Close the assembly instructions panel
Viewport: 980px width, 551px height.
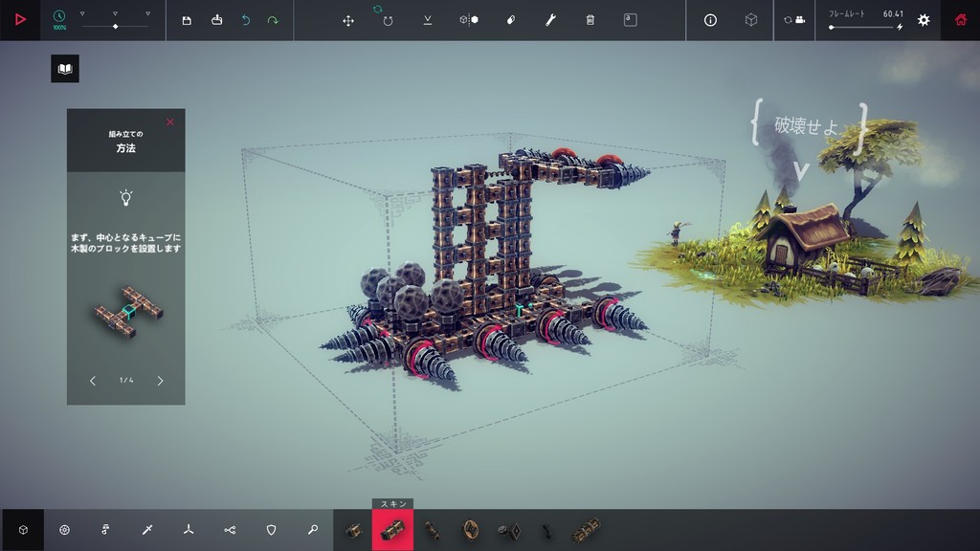(170, 121)
